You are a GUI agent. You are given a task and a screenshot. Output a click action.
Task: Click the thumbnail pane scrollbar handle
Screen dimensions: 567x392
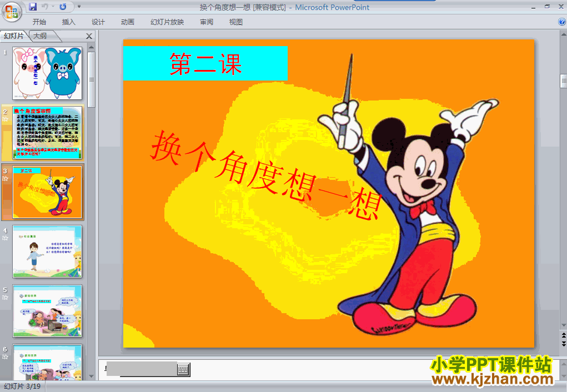tap(92, 79)
